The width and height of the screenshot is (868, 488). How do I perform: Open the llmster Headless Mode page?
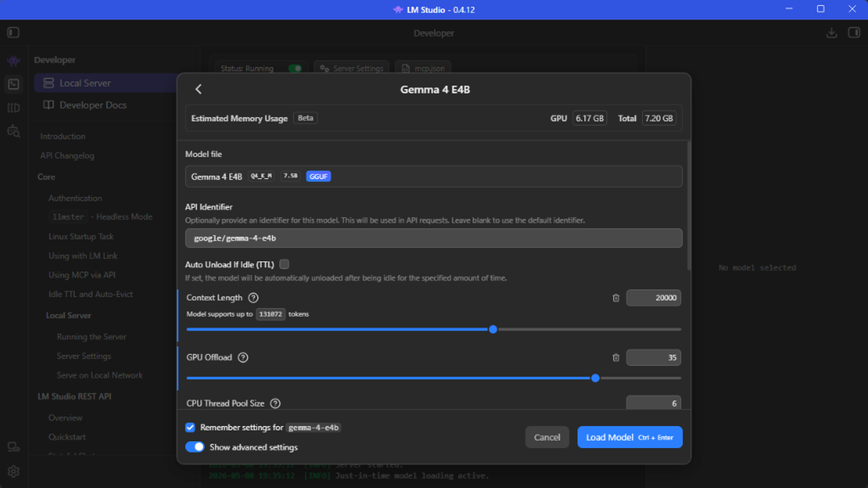click(101, 217)
